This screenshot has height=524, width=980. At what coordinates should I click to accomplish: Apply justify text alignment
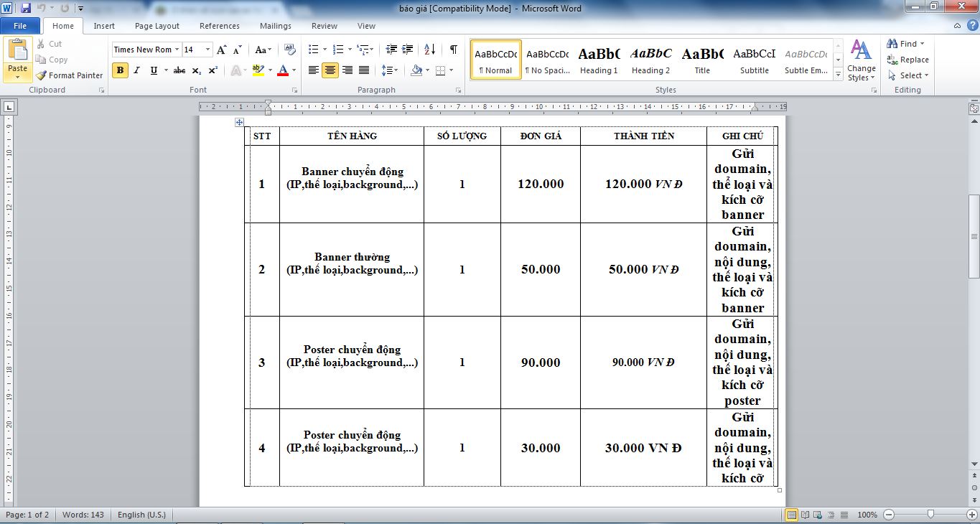[364, 70]
